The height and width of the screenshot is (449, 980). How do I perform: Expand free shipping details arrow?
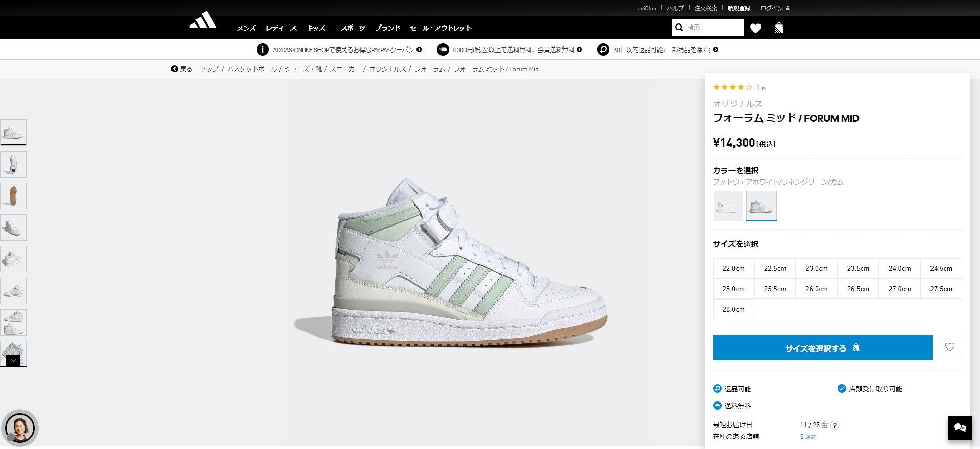coord(579,49)
